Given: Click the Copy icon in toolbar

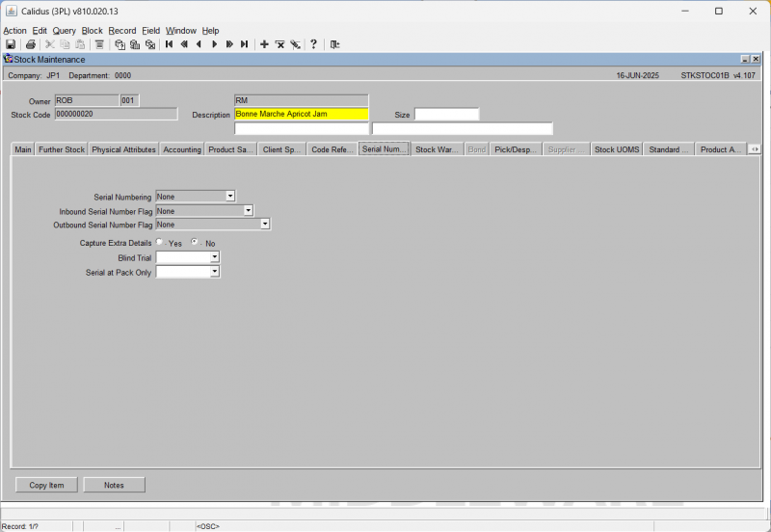Looking at the screenshot, I should click(x=65, y=44).
